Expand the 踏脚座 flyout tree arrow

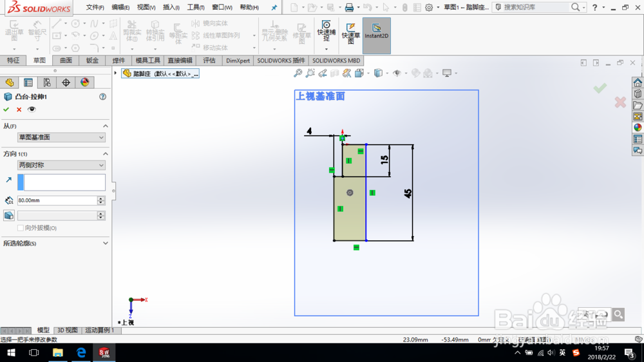pos(115,73)
